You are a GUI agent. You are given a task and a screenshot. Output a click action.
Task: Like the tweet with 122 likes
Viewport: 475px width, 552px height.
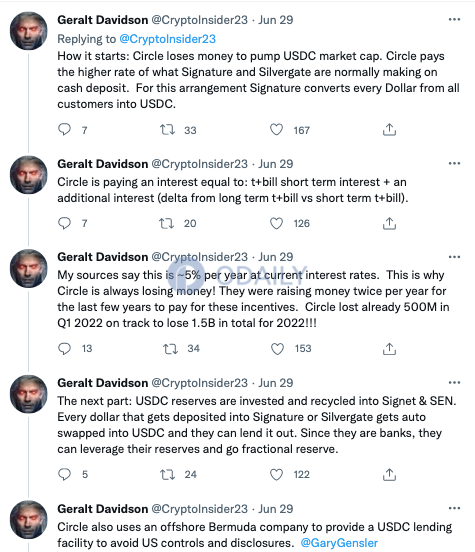point(276,474)
